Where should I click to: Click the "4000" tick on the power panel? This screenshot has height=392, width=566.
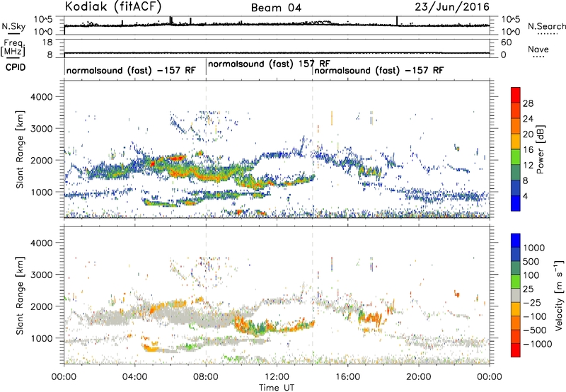point(41,97)
